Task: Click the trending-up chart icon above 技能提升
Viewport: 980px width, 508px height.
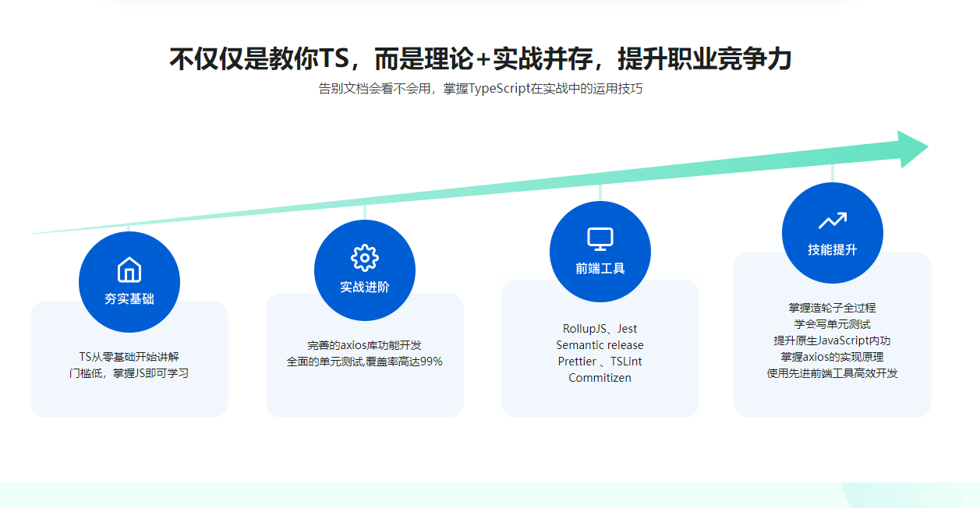Action: 832,221
